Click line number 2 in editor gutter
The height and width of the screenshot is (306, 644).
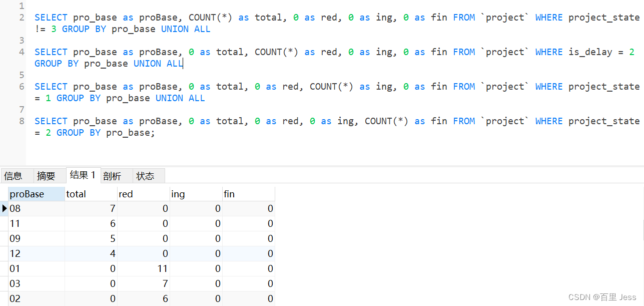coord(22,18)
